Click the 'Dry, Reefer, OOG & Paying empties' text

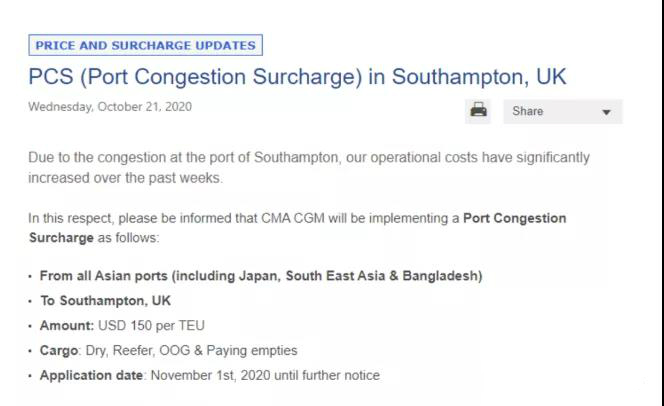click(191, 351)
